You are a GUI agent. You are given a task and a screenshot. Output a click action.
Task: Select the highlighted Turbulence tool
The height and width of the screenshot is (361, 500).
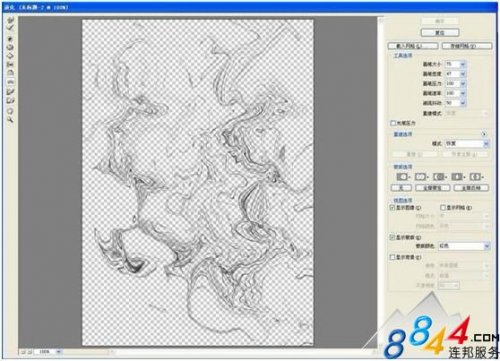click(11, 81)
